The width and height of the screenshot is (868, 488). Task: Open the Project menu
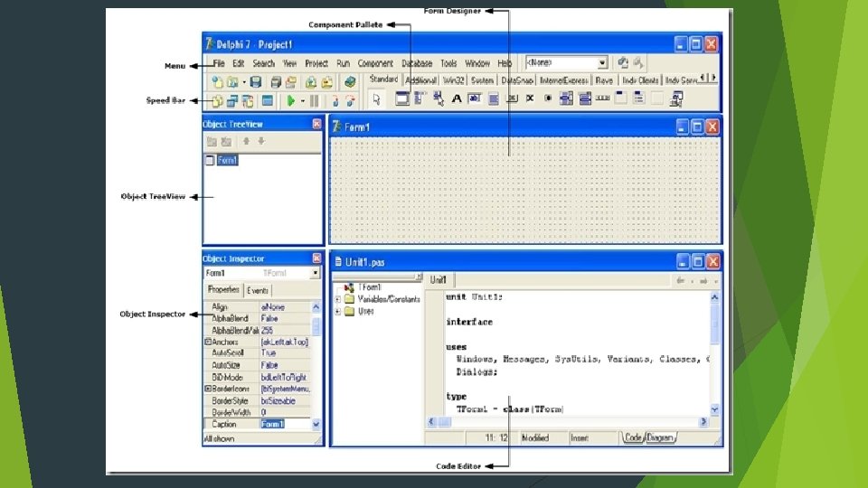tap(316, 63)
